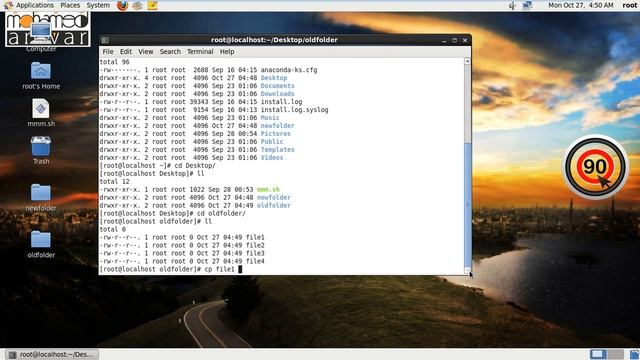Click file2 in the oldfolder listing
This screenshot has height=360, width=640.
pyautogui.click(x=255, y=245)
